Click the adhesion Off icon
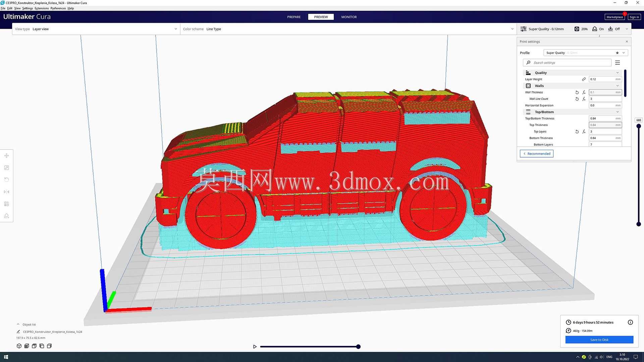The height and width of the screenshot is (362, 644). pyautogui.click(x=610, y=29)
